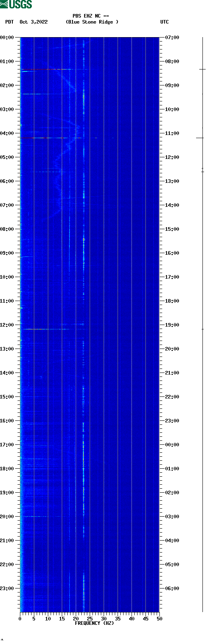This screenshot has width=220, height=644.
Task: Click the '15' frequency axis label
Action: pos(62,619)
